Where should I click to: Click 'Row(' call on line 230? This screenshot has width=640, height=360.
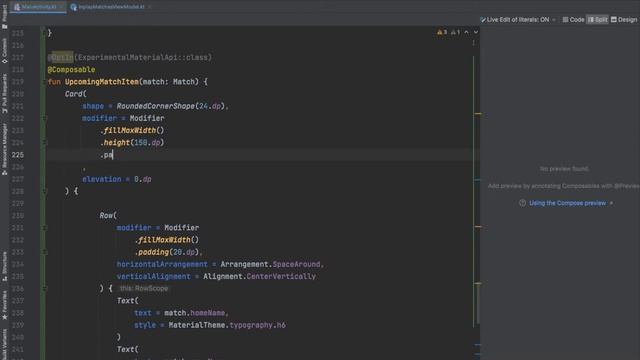tap(108, 216)
